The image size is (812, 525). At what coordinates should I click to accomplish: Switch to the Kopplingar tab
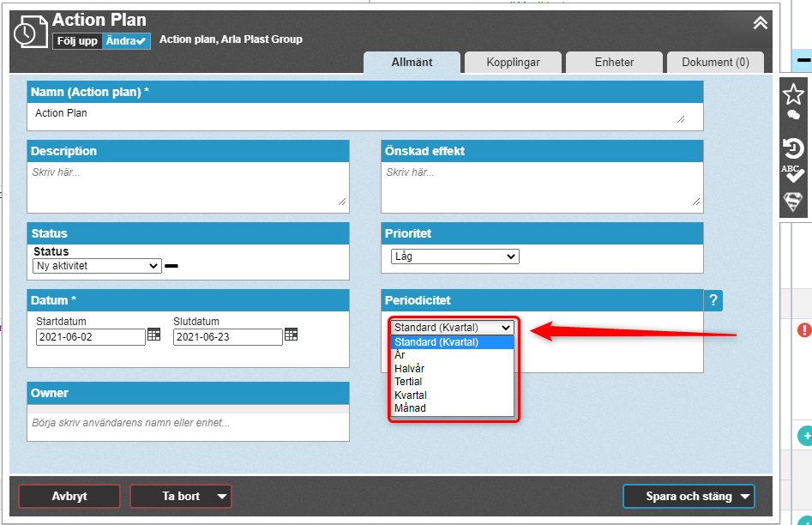click(x=513, y=63)
